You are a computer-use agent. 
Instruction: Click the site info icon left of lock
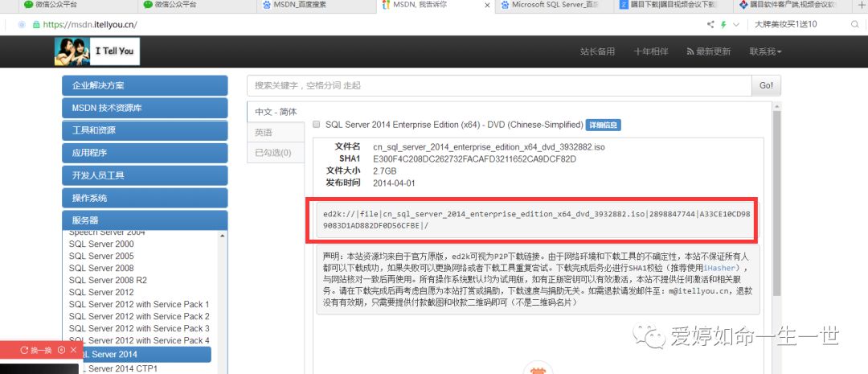tap(22, 25)
